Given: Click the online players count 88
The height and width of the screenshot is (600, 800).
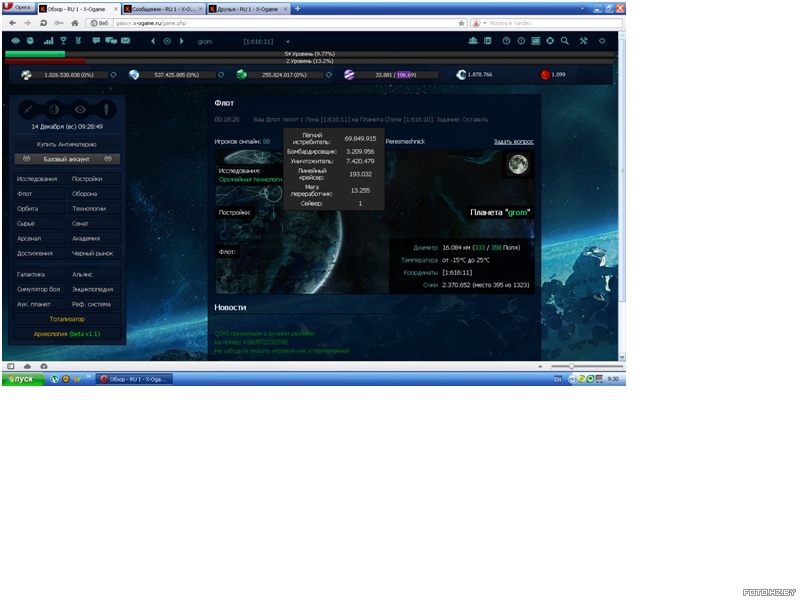Looking at the screenshot, I should click(266, 142).
